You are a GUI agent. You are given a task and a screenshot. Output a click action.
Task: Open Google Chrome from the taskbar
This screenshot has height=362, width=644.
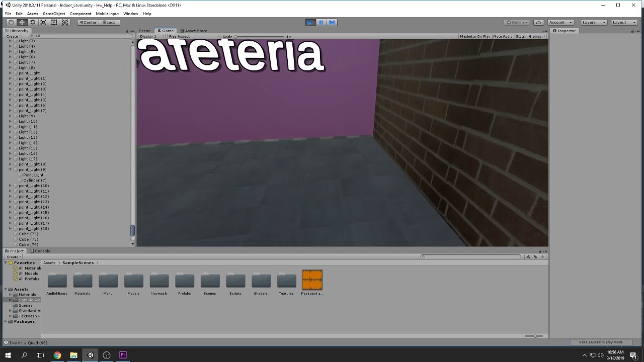click(x=57, y=355)
